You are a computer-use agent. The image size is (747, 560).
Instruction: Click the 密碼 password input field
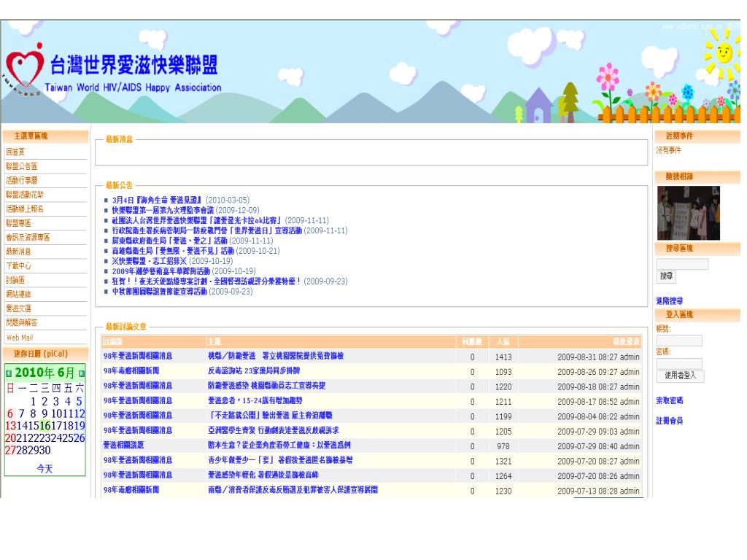coord(679,363)
